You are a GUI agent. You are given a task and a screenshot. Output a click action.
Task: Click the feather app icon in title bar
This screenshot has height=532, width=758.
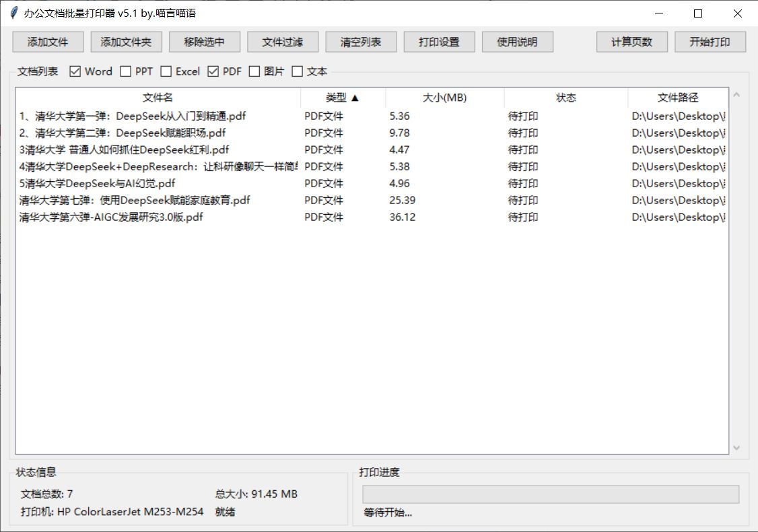[14, 13]
